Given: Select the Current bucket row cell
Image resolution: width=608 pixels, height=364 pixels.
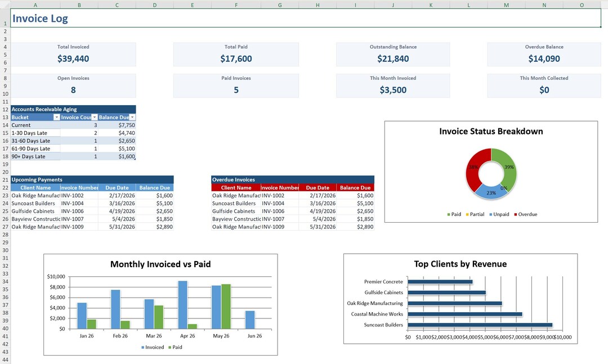Looking at the screenshot, I should [x=35, y=125].
